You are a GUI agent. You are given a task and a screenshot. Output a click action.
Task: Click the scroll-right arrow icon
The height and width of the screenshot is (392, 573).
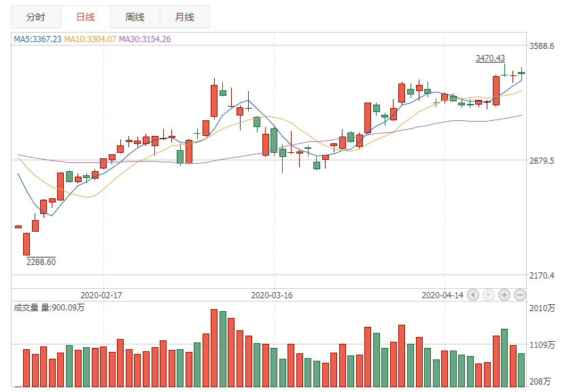pos(489,294)
